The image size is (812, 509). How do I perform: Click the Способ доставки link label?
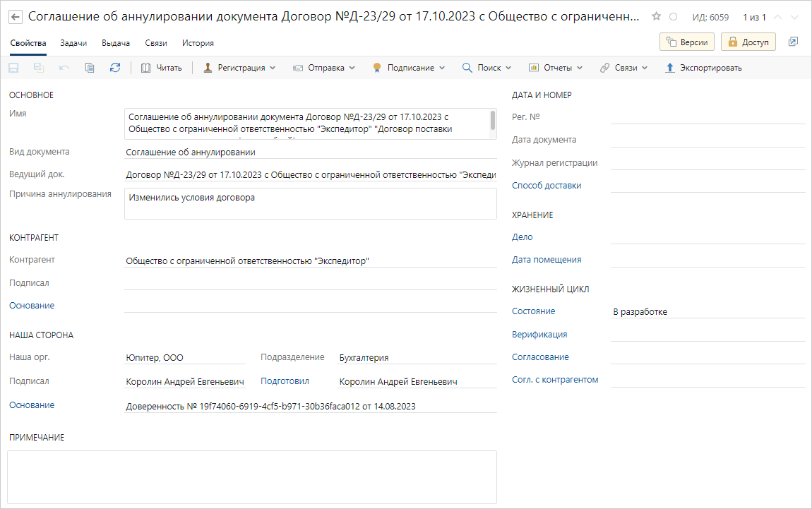pos(547,186)
